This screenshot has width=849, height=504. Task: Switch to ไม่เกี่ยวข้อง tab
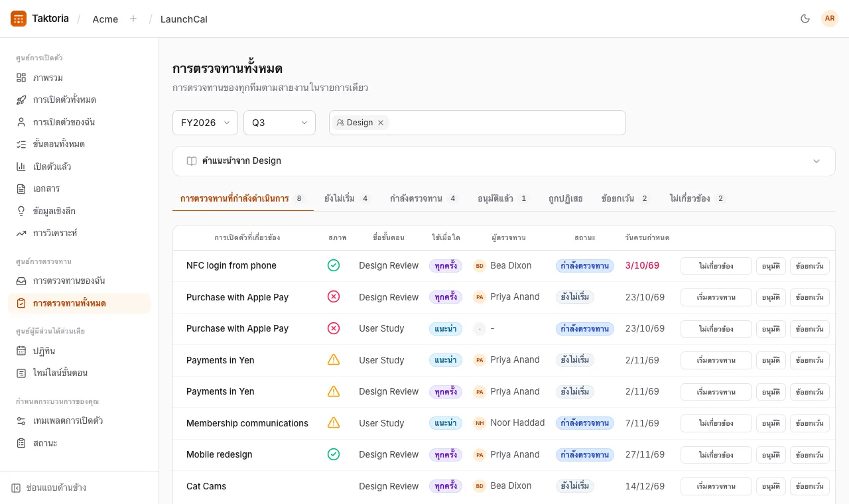tap(697, 198)
